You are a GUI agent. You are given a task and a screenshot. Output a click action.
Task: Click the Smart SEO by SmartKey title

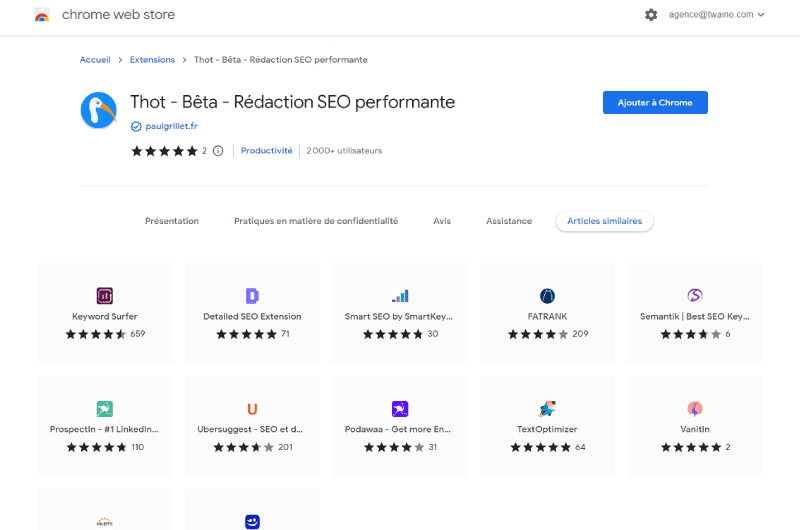[x=398, y=316]
